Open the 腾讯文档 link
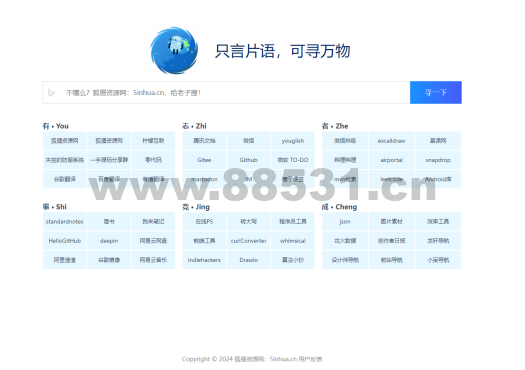 tap(204, 141)
